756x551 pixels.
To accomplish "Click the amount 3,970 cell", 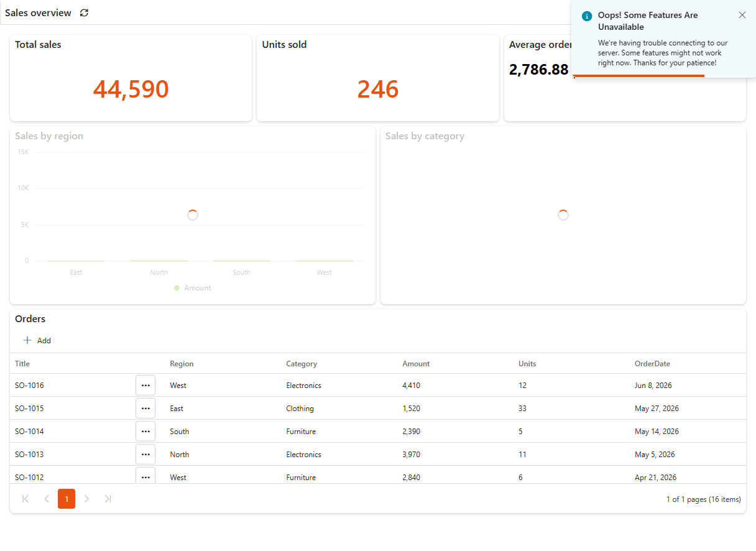I will (411, 455).
